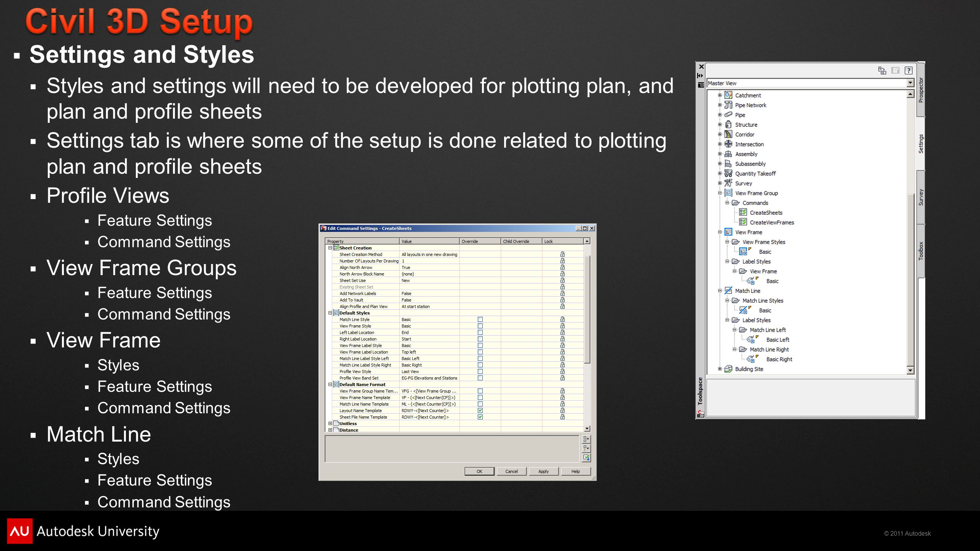Expand the Catchment tree node
The height and width of the screenshot is (551, 980).
coord(719,95)
